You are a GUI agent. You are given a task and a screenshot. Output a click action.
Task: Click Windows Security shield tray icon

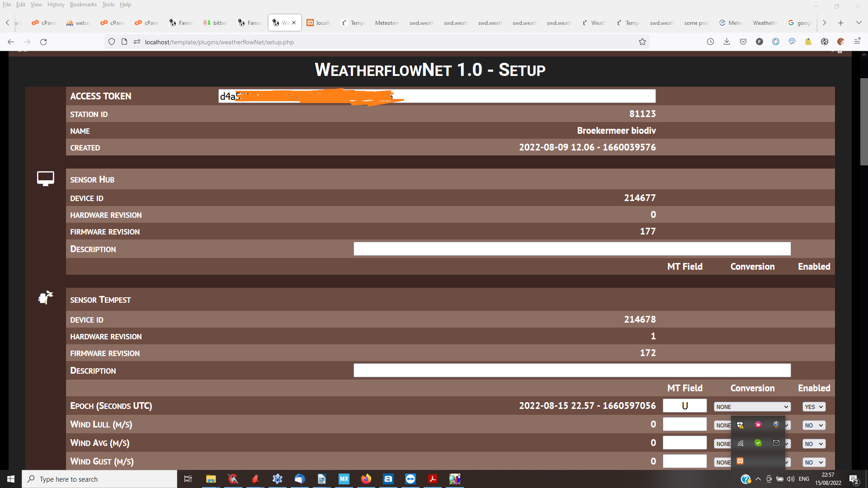(x=740, y=425)
